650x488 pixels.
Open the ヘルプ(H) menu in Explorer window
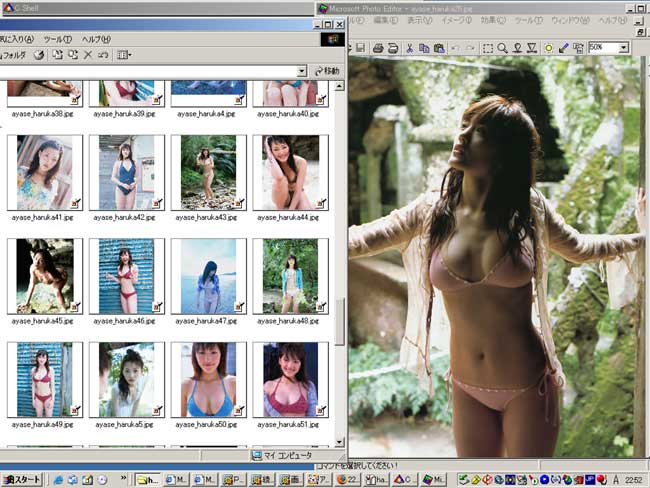pyautogui.click(x=96, y=39)
